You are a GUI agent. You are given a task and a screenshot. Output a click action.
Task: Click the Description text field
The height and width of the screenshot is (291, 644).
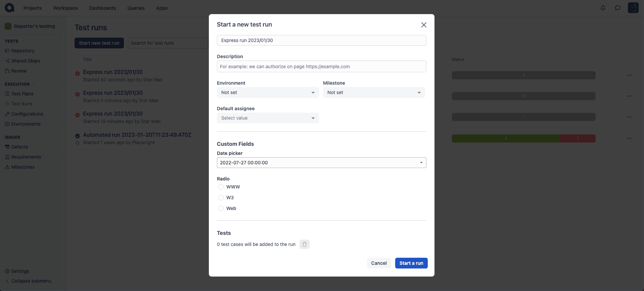[x=321, y=67]
